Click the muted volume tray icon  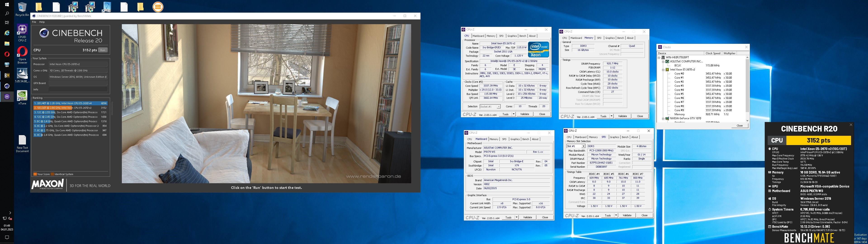click(10, 218)
